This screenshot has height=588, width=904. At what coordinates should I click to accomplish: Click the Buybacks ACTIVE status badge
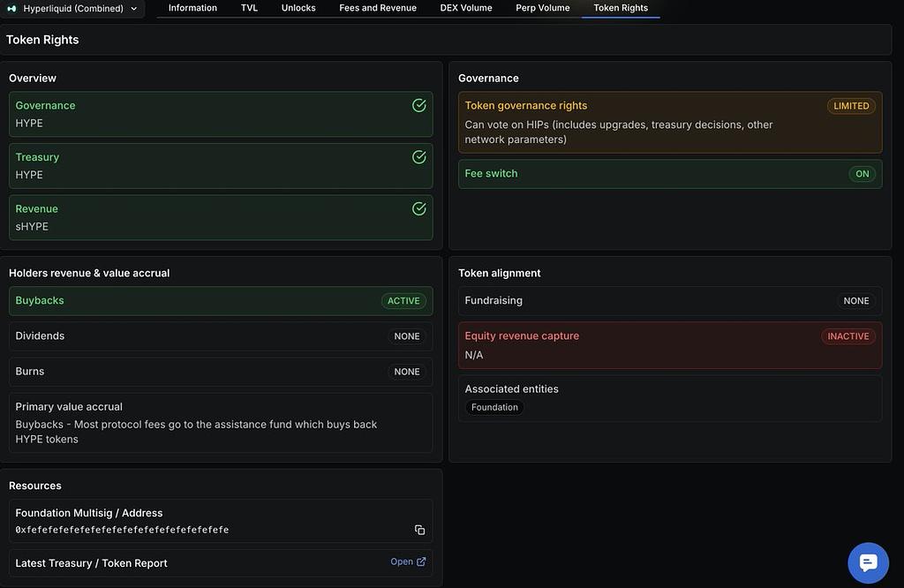coord(403,301)
